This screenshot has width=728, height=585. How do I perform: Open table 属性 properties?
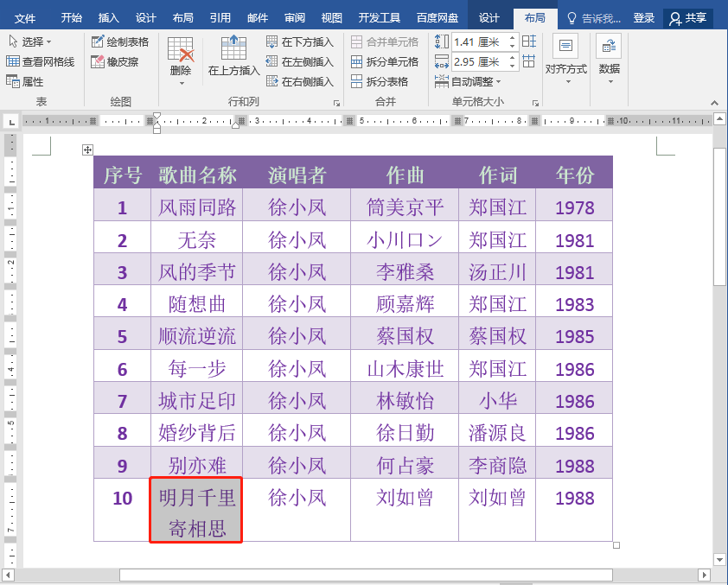pyautogui.click(x=25, y=81)
